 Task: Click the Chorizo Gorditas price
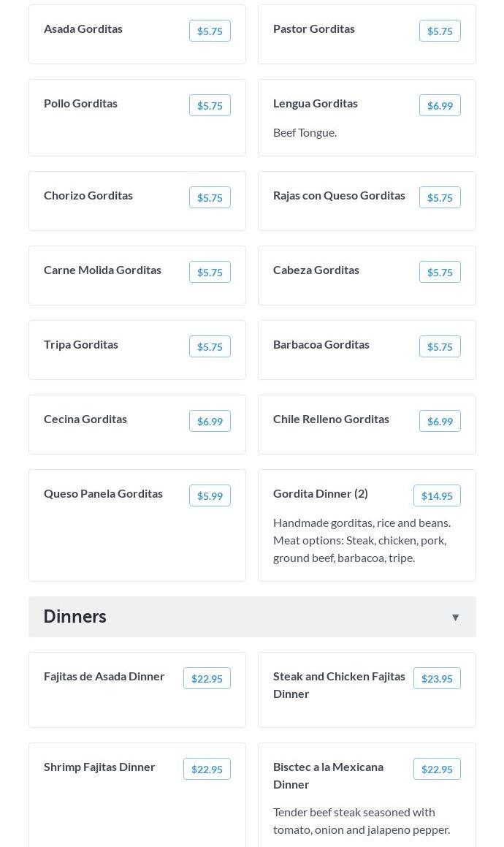(210, 197)
